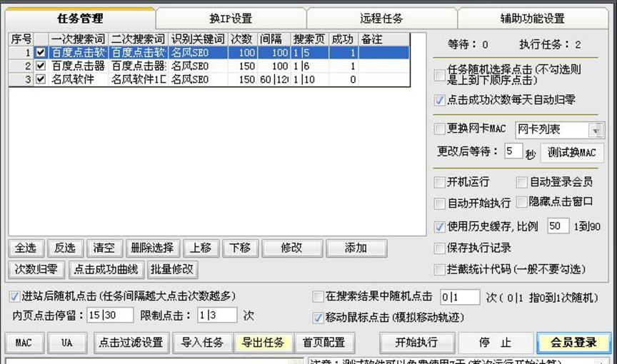Uncheck the checkbox in task row 3
The height and width of the screenshot is (364, 617).
41,79
